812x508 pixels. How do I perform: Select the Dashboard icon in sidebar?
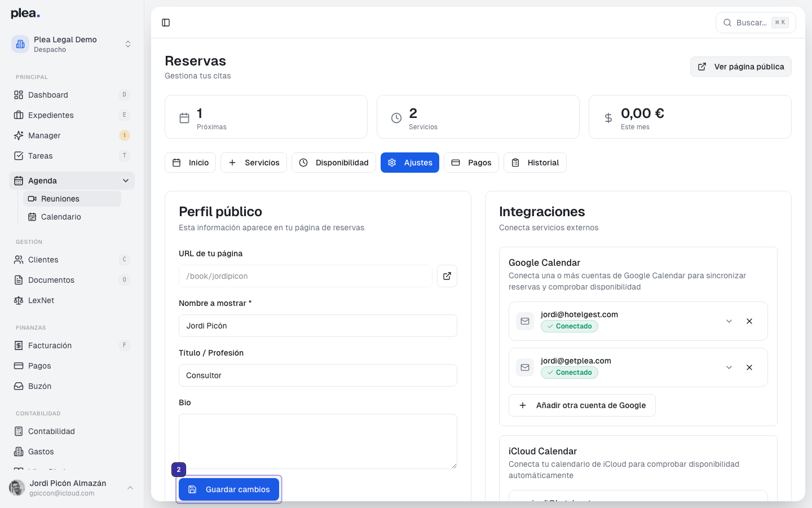click(17, 95)
